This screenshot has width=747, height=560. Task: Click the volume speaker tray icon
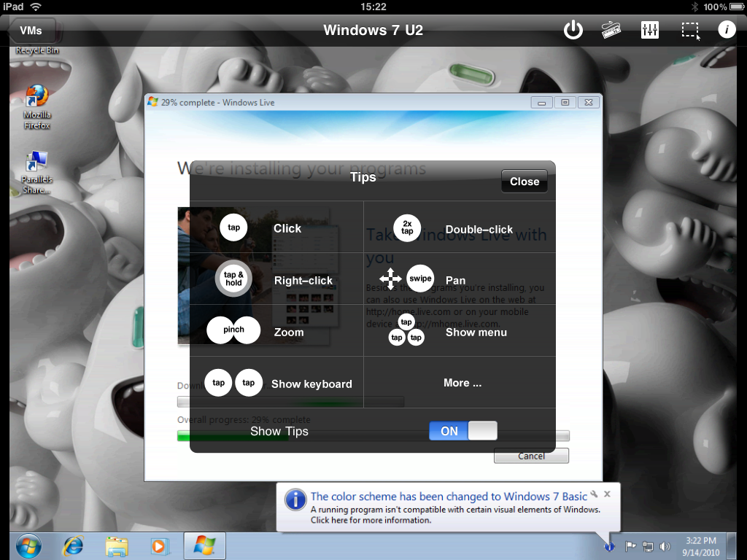[665, 546]
